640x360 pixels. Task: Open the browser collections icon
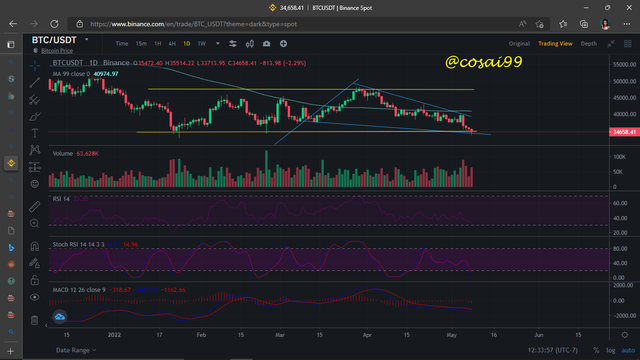coord(584,24)
